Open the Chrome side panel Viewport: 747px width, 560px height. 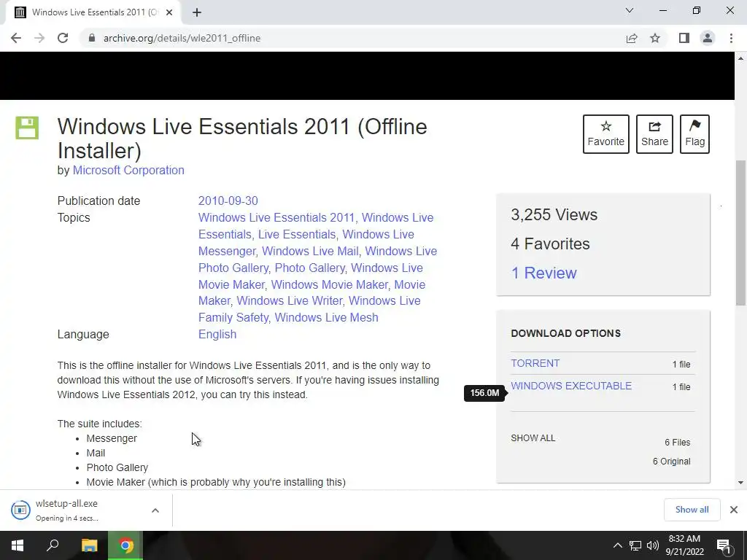(684, 38)
